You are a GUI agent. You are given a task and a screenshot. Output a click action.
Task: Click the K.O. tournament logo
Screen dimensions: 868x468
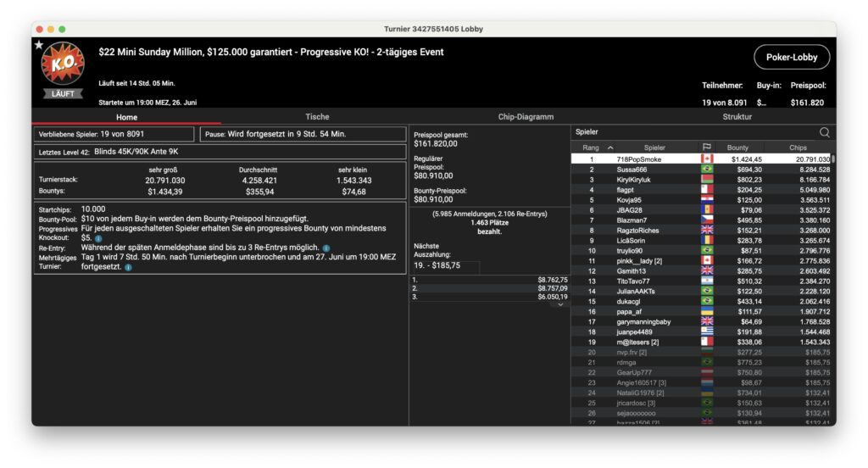click(63, 64)
